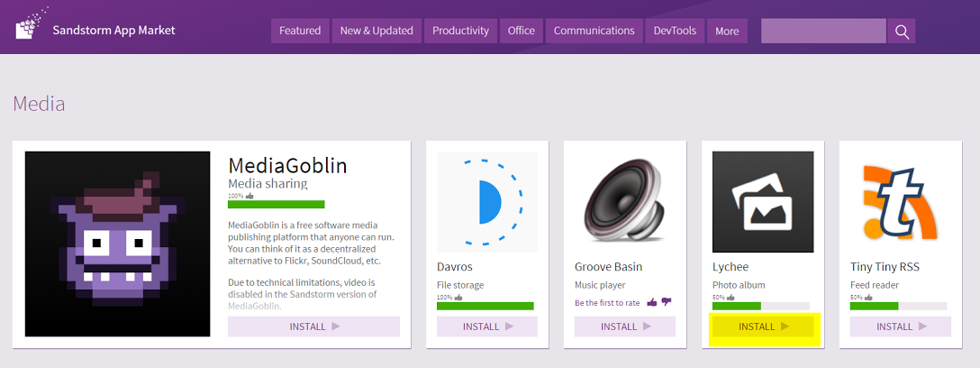Click the Lychee rating bar
The image size is (980, 368).
coord(760,306)
